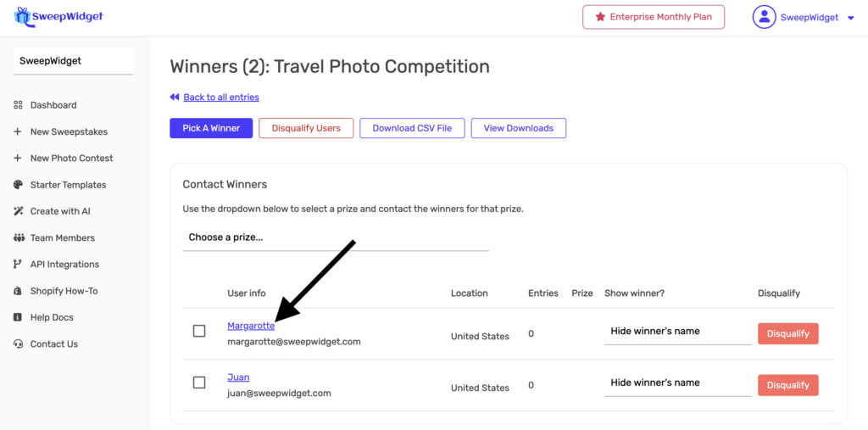This screenshot has width=868, height=430.
Task: Click the Team Members people icon
Action: pos(18,238)
